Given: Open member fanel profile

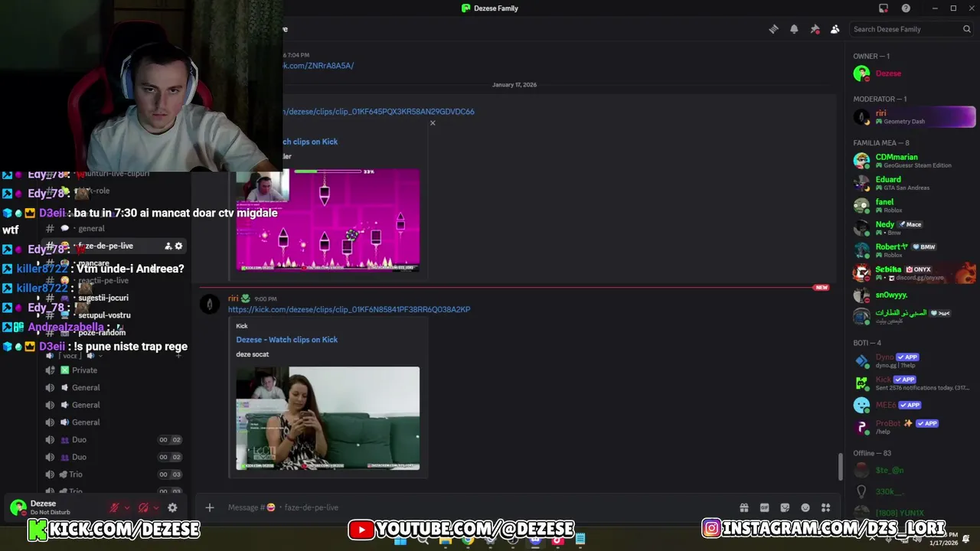Looking at the screenshot, I should [x=913, y=206].
